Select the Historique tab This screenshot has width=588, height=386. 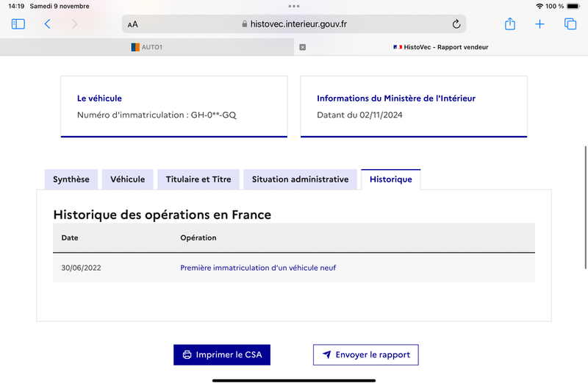[x=391, y=179]
